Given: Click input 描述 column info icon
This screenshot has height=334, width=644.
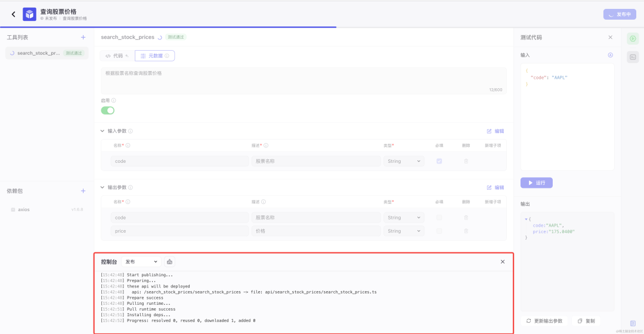Looking at the screenshot, I should [x=266, y=146].
